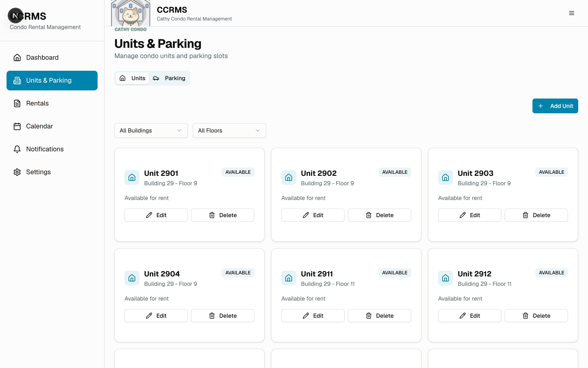Click the home icon on Unit 2902 card

click(x=289, y=177)
